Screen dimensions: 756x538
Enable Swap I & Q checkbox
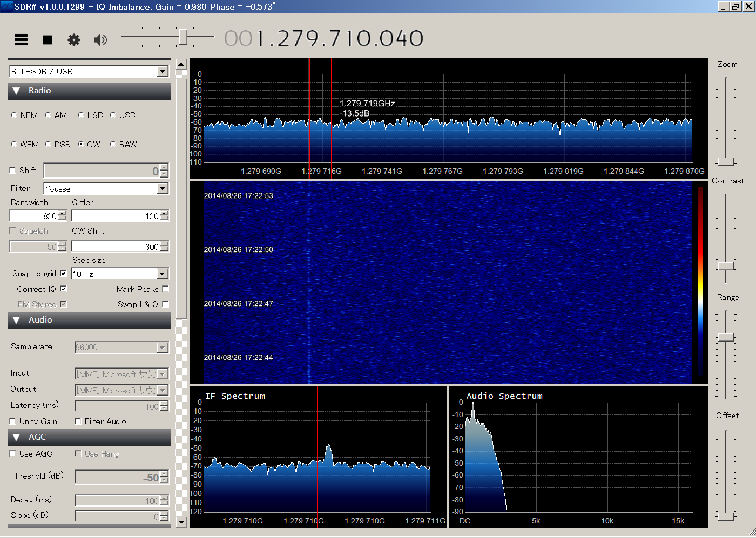(x=165, y=304)
